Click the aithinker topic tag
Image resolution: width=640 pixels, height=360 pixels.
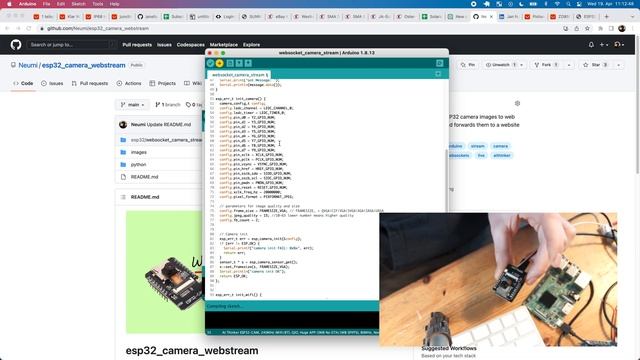502,156
